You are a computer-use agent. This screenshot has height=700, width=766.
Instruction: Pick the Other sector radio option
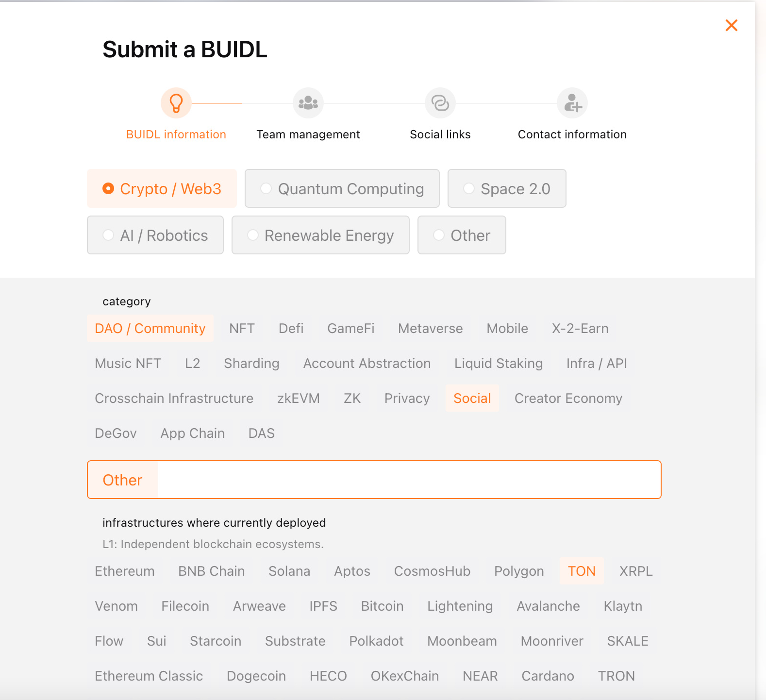click(462, 235)
